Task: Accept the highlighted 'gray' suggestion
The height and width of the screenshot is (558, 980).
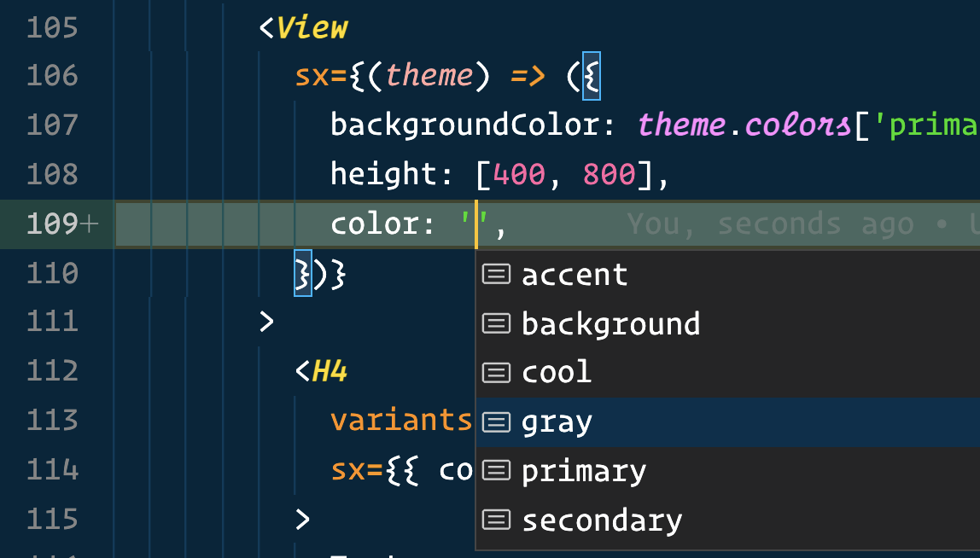Action: tap(728, 422)
